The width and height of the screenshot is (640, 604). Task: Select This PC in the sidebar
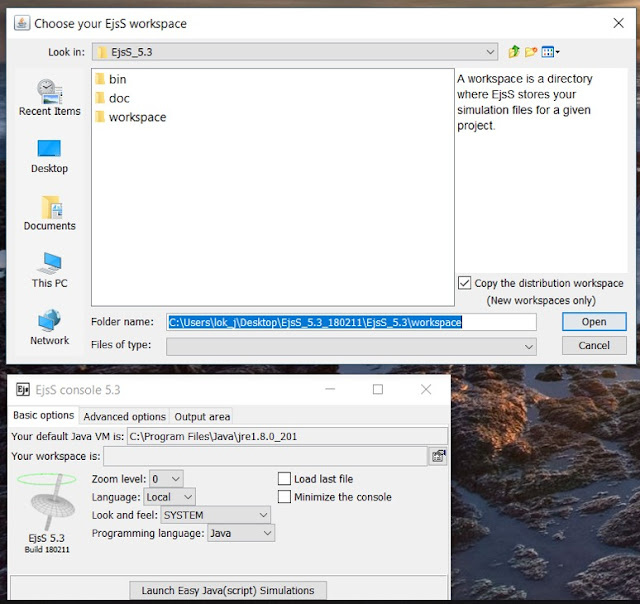click(49, 270)
